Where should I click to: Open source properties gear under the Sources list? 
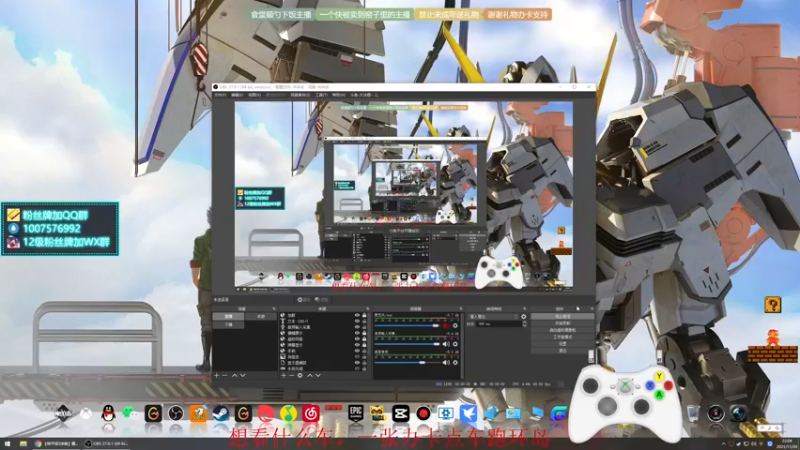coord(300,376)
